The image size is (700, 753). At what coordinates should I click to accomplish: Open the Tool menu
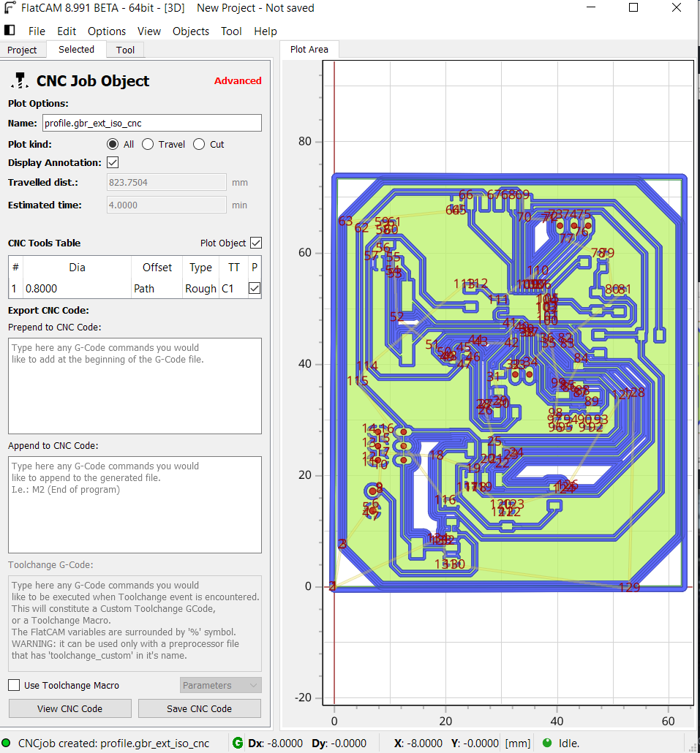pos(231,31)
